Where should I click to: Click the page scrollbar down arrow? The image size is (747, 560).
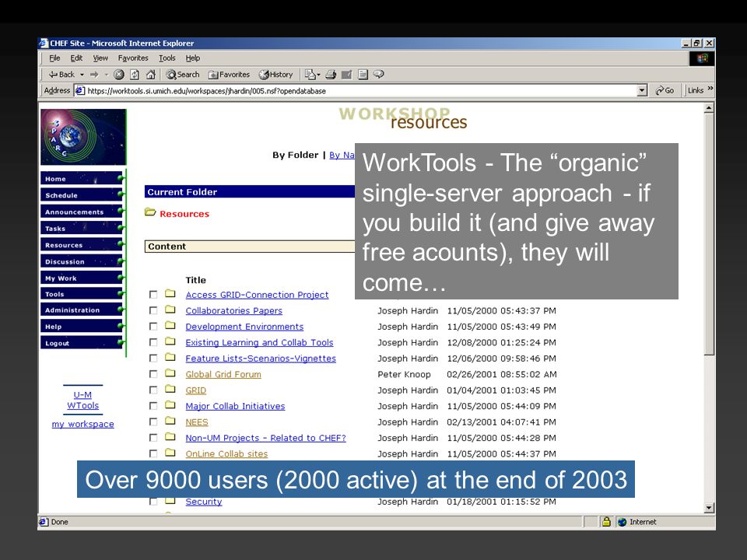pos(710,508)
